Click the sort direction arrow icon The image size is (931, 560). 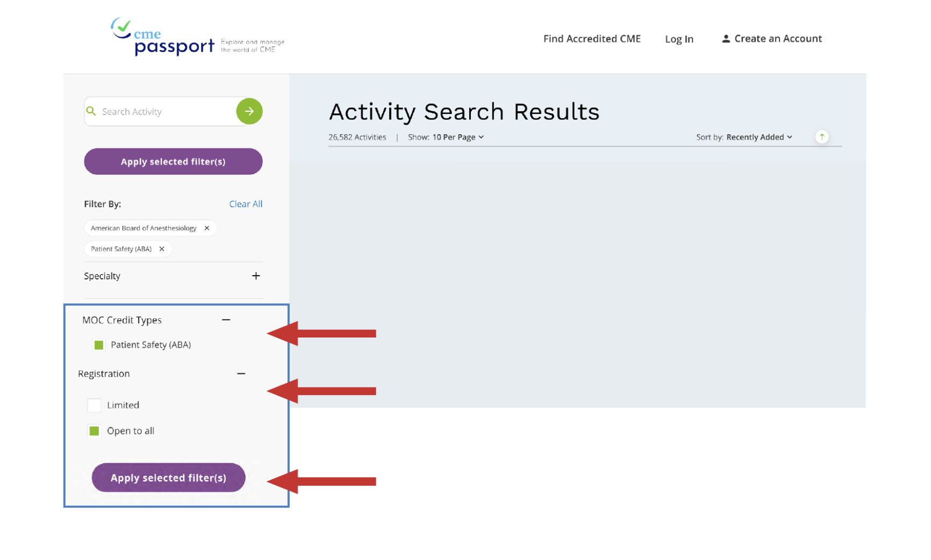[x=821, y=137]
